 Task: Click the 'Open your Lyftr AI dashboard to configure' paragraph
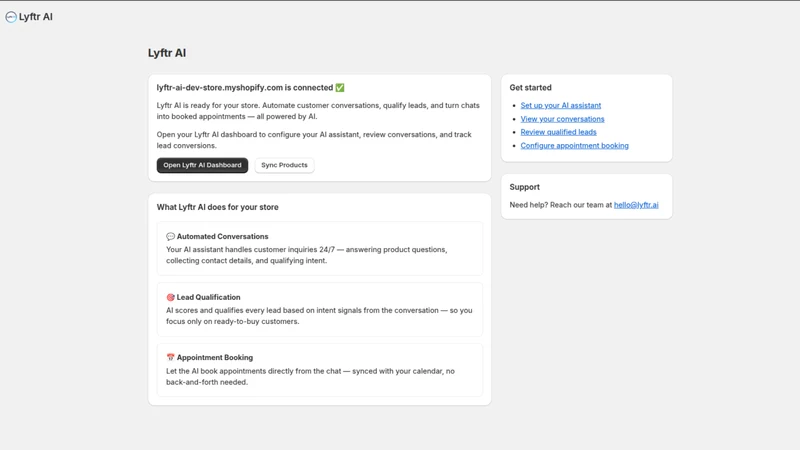click(314, 140)
